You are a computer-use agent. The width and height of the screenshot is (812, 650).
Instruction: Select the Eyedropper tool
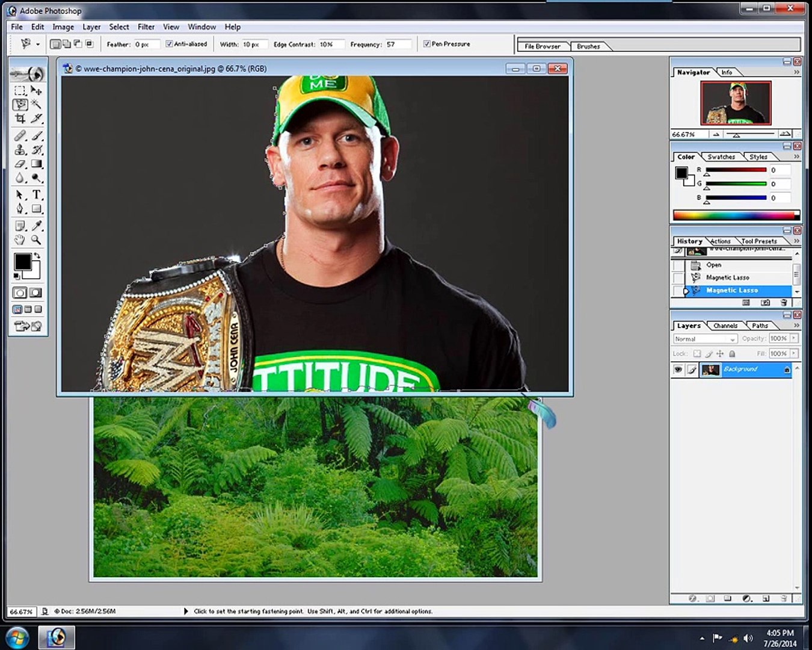pyautogui.click(x=36, y=226)
